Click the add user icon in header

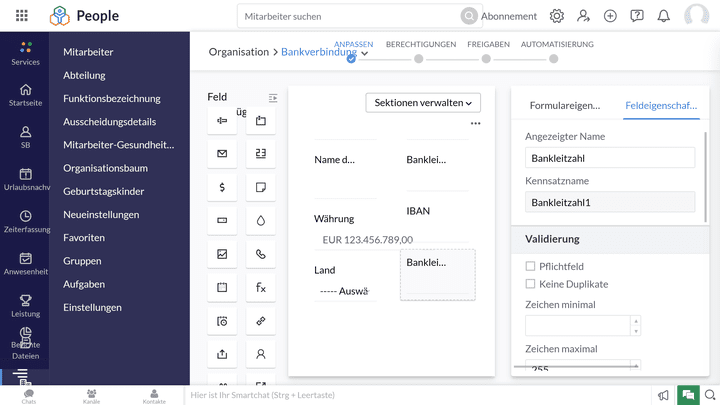(x=583, y=16)
